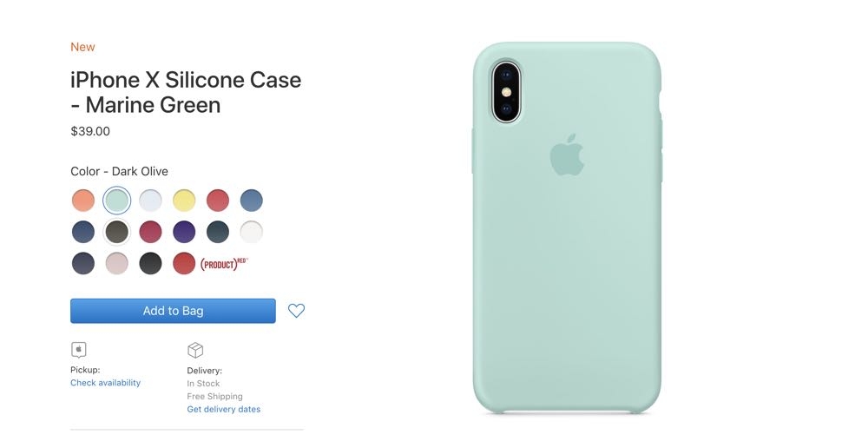Viewport: 868px width, 441px height.
Task: Select the Dark Olive swatch
Action: point(117,232)
